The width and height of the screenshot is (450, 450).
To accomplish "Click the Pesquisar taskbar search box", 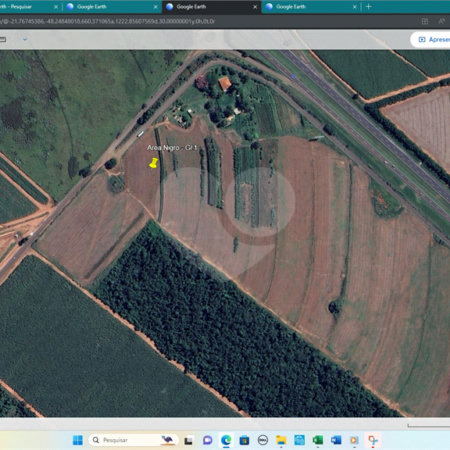I will pos(132,440).
